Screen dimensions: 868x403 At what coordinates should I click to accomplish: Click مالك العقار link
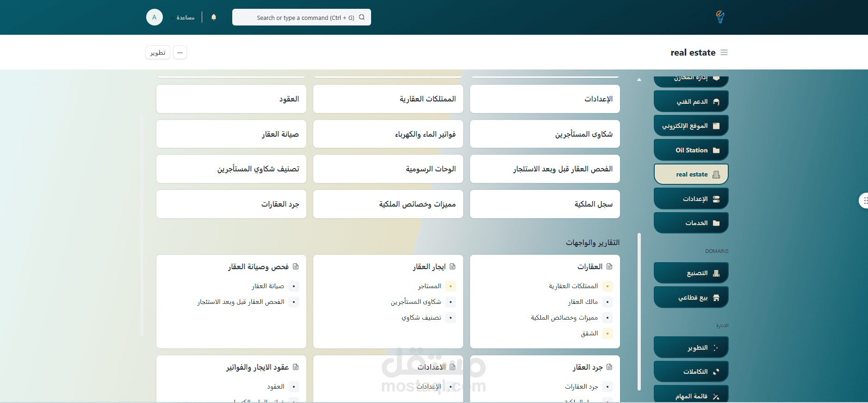point(583,302)
